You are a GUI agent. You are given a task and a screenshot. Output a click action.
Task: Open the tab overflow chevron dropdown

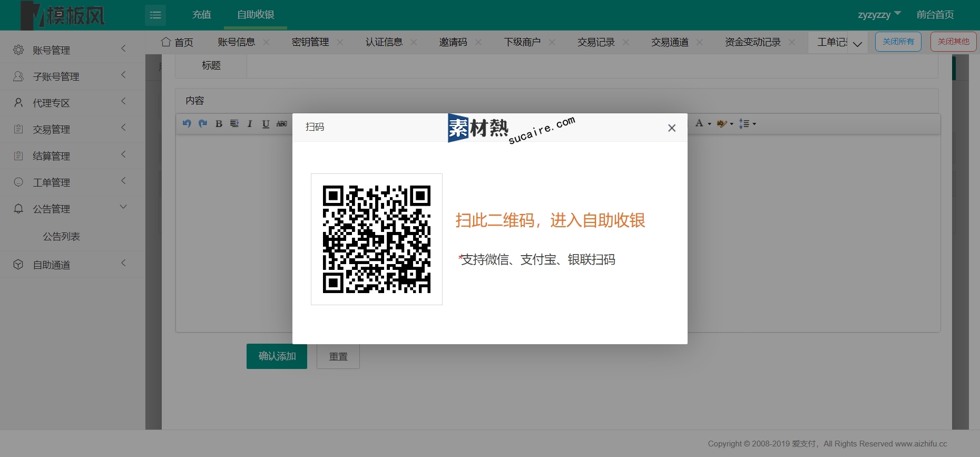pos(858,44)
